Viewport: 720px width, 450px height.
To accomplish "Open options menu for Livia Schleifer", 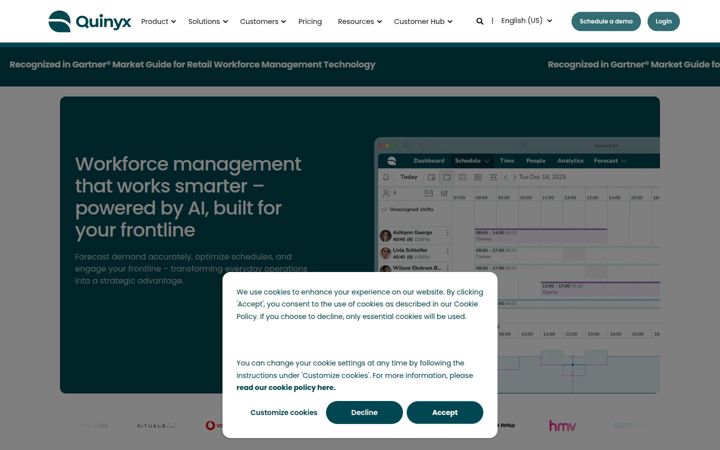I will (x=447, y=251).
